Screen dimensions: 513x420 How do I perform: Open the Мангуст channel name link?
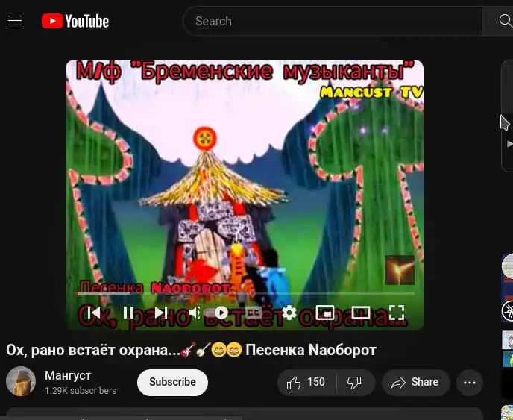pos(68,375)
